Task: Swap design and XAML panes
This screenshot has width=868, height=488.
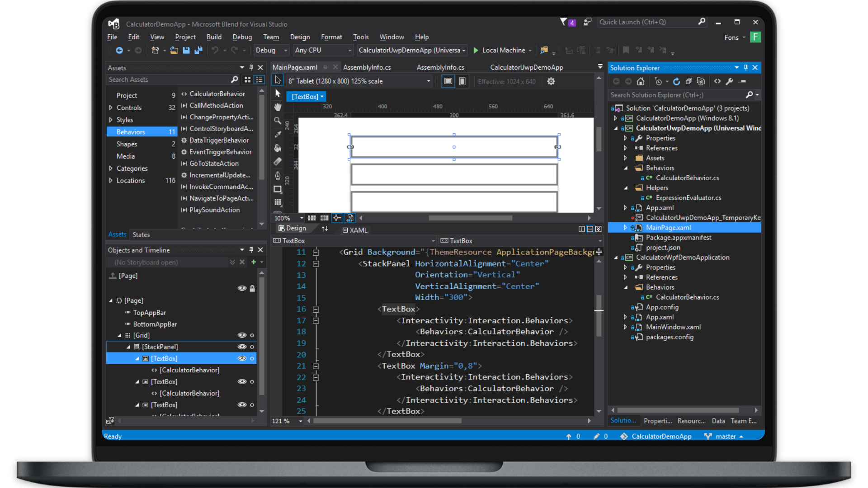Action: pos(325,229)
